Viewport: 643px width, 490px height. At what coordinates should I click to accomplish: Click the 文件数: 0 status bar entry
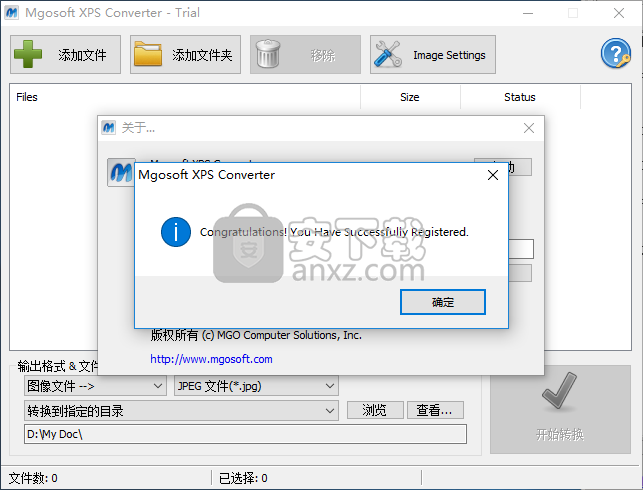pyautogui.click(x=33, y=478)
